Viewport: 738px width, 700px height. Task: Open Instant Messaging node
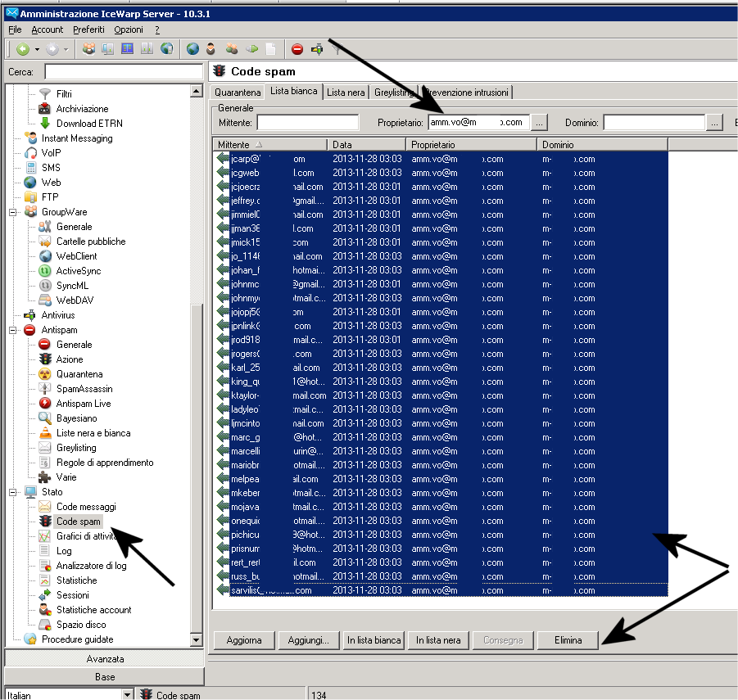[77, 138]
